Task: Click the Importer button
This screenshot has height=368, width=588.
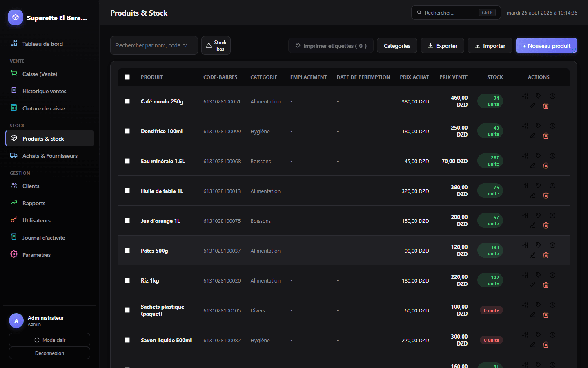Action: pos(490,45)
